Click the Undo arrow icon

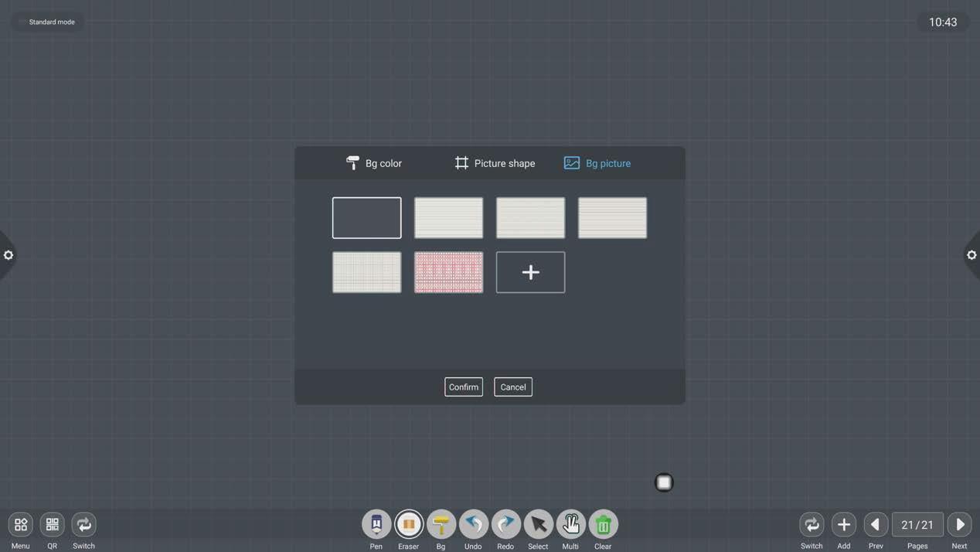[474, 524]
